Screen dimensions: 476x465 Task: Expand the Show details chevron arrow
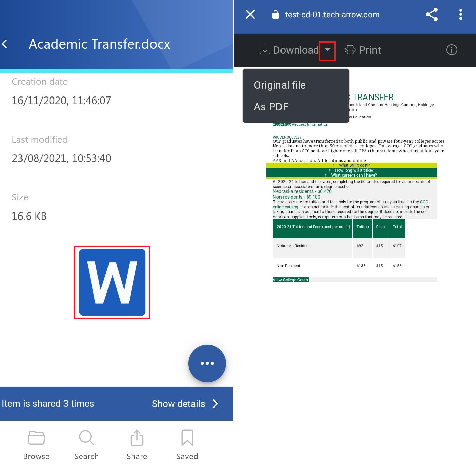[215, 404]
